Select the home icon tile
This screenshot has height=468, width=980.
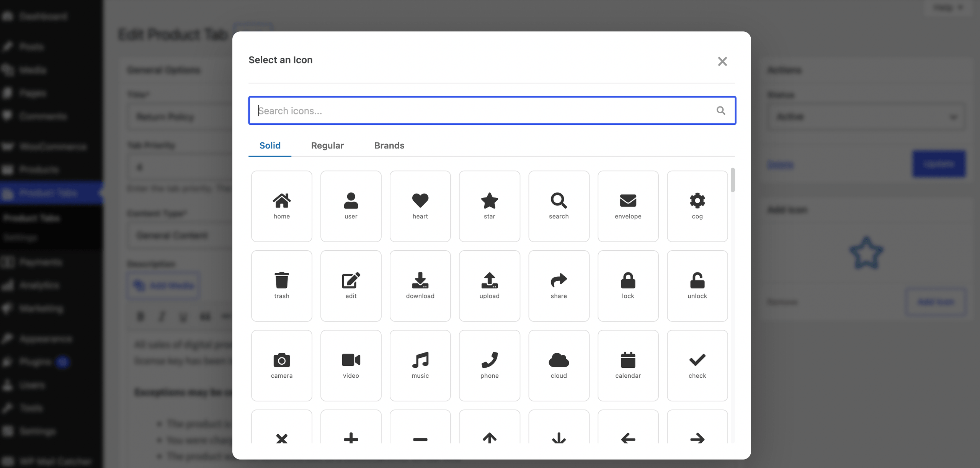click(281, 206)
